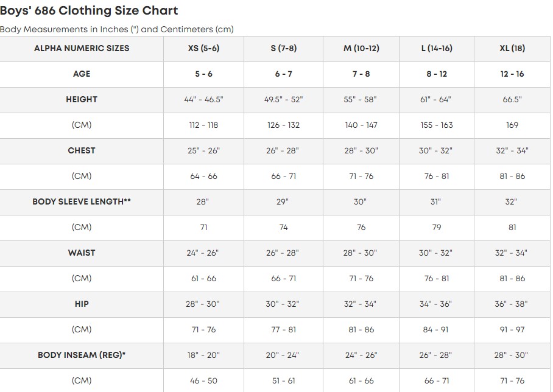Image resolution: width=553 pixels, height=392 pixels.
Task: Select the CHEST row label
Action: click(x=82, y=150)
